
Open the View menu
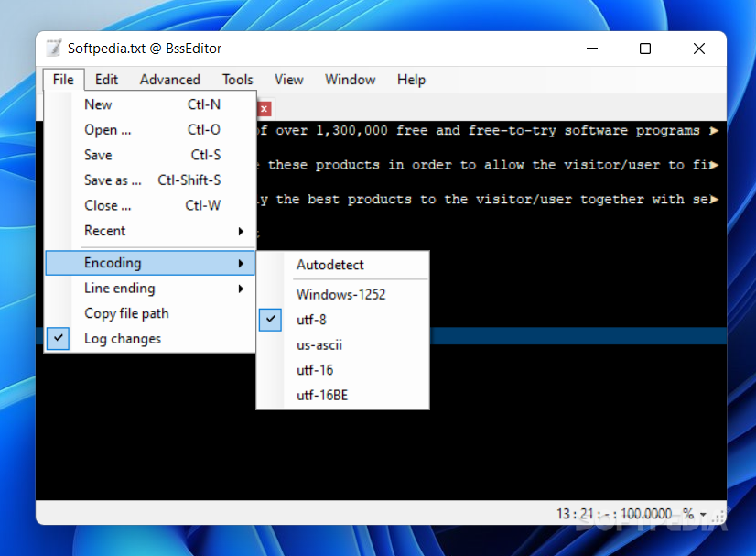(289, 80)
